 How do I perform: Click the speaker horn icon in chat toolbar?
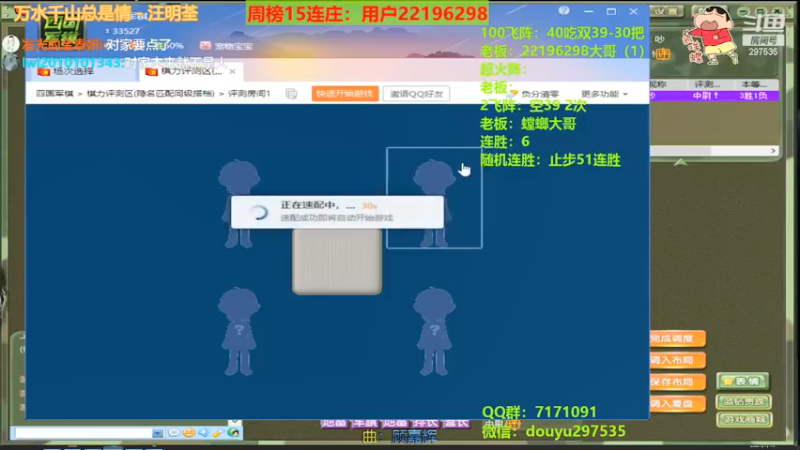(x=204, y=433)
